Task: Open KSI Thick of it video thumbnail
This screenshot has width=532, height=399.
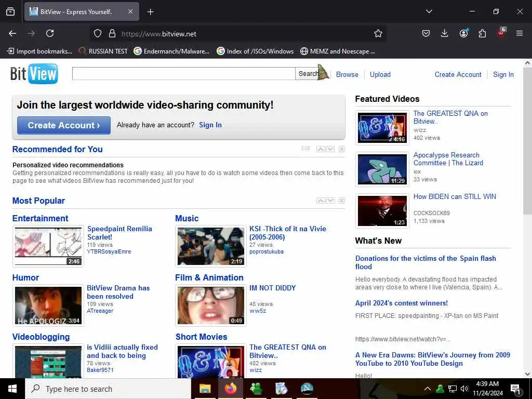Action: pos(211,246)
